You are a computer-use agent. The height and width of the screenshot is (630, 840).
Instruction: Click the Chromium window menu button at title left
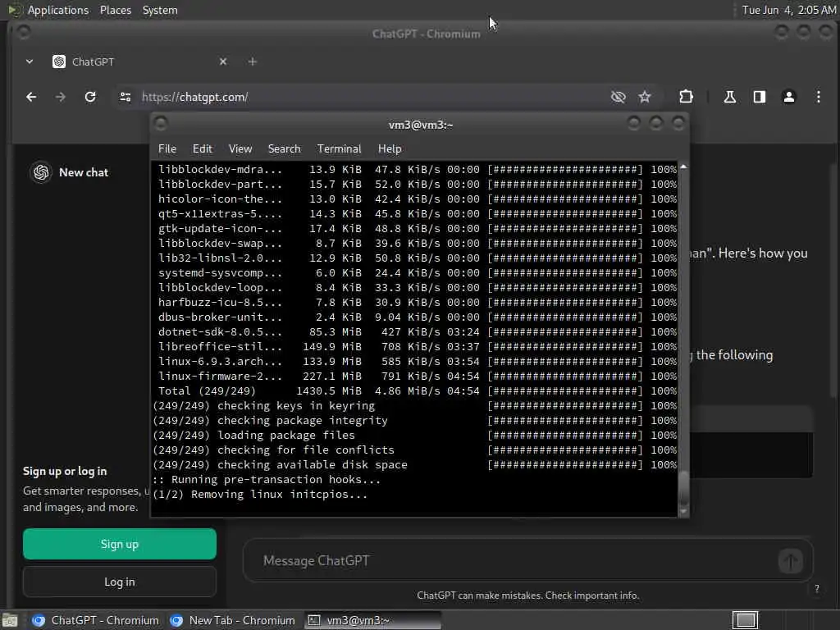pyautogui.click(x=24, y=32)
